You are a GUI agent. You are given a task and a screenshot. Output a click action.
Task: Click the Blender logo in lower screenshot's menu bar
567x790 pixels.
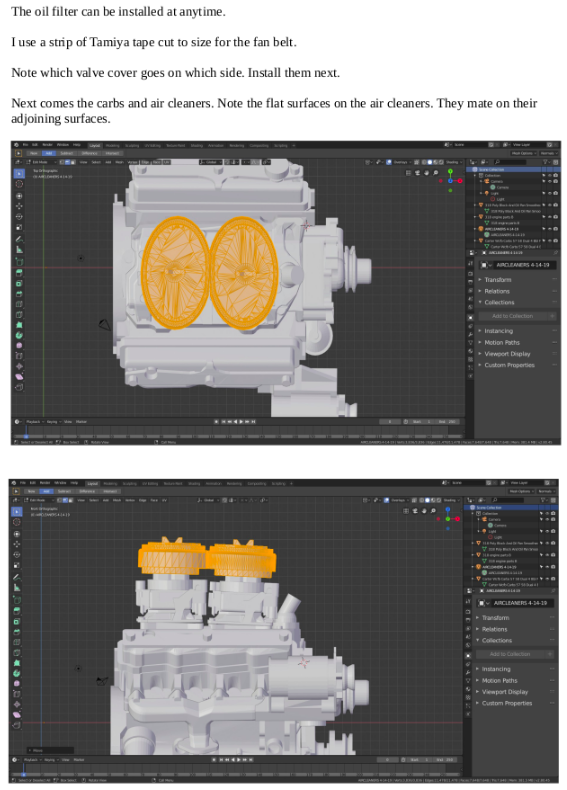pyautogui.click(x=14, y=483)
